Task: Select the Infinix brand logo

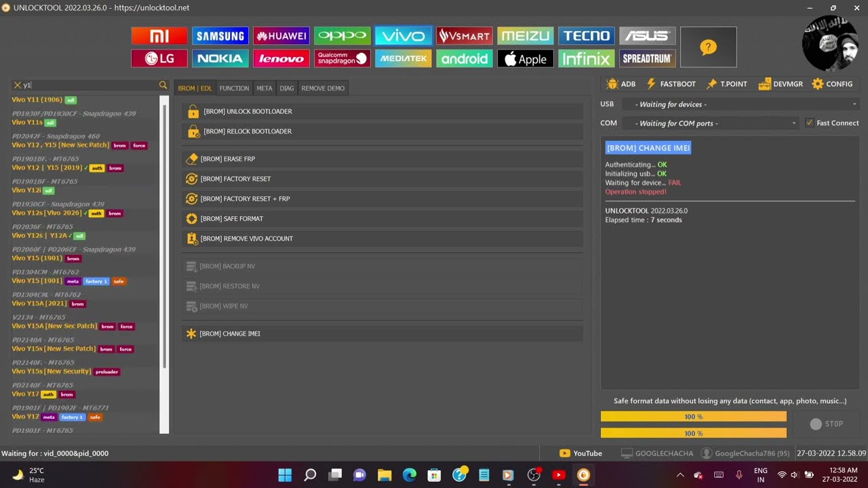Action: 586,58
